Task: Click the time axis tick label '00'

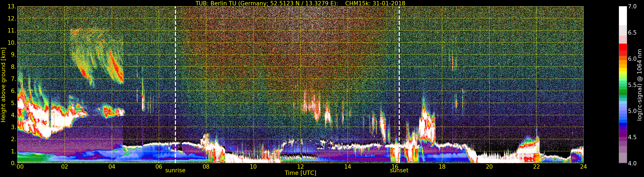Action: 20,166
